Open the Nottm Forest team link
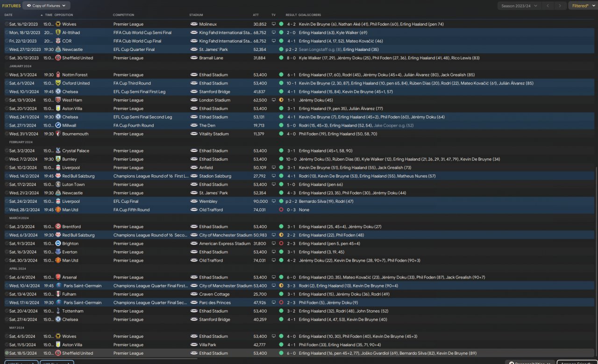This screenshot has height=364, width=598. 75,75
